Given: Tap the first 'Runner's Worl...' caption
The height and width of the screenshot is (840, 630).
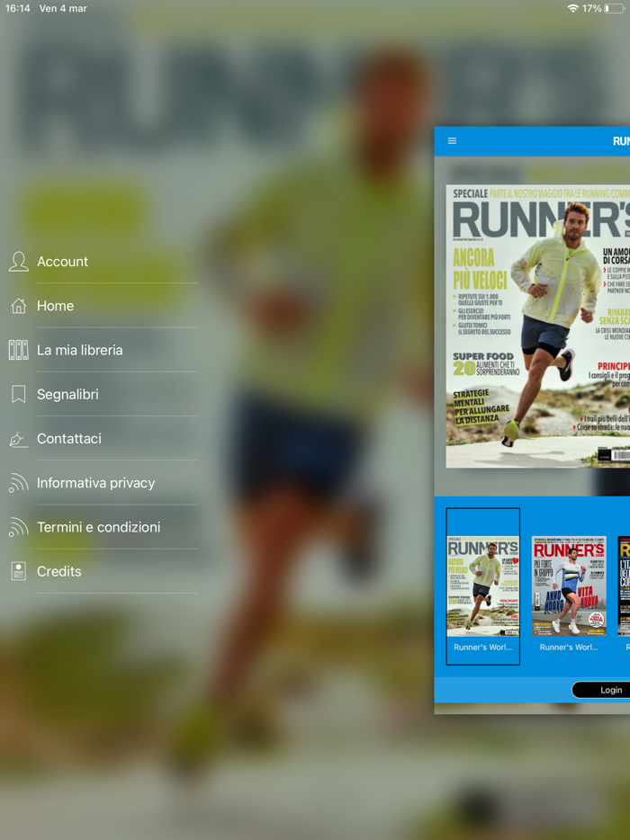Looking at the screenshot, I should point(483,648).
